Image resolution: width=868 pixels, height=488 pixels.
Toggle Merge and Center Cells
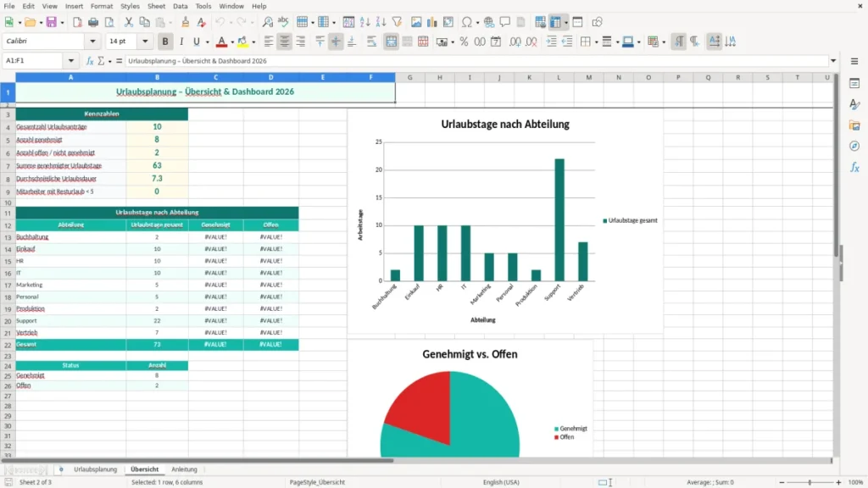[x=392, y=42]
